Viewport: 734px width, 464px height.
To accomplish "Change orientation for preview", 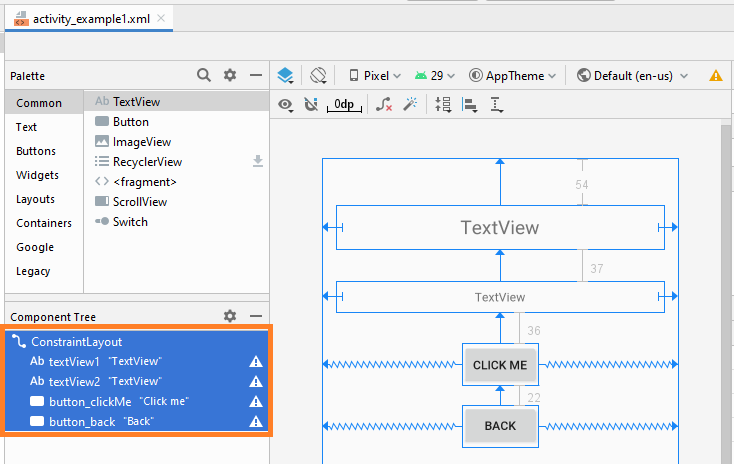I will point(318,75).
